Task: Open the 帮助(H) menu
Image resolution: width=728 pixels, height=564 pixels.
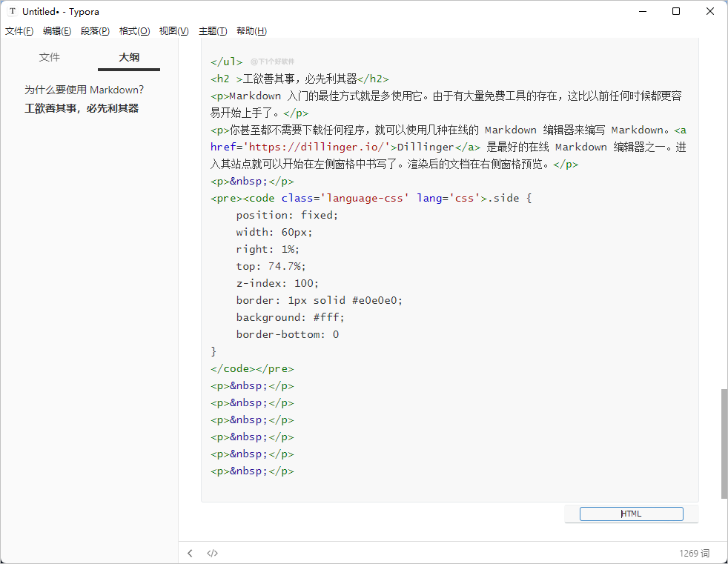Action: pos(251,31)
